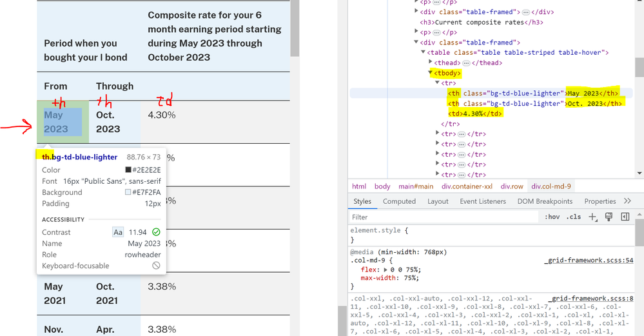Click the Apr. table cell at the bottom
The width and height of the screenshot is (644, 336).
(x=115, y=326)
